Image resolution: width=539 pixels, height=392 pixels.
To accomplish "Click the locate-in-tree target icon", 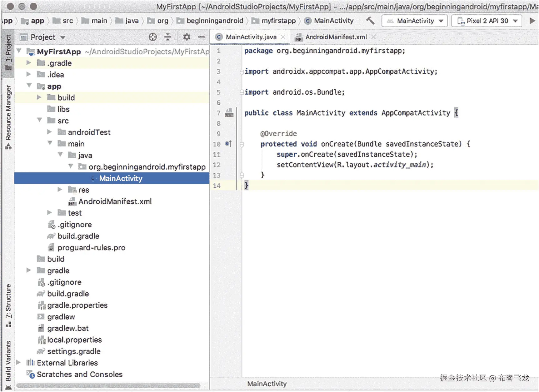I will pos(152,37).
